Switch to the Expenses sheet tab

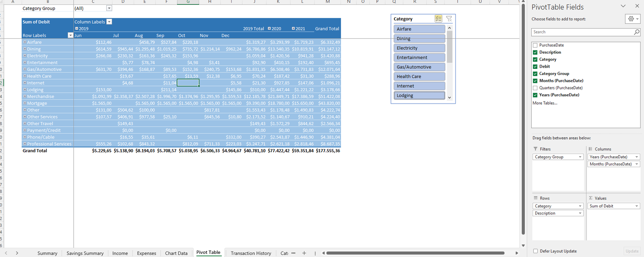click(x=147, y=253)
